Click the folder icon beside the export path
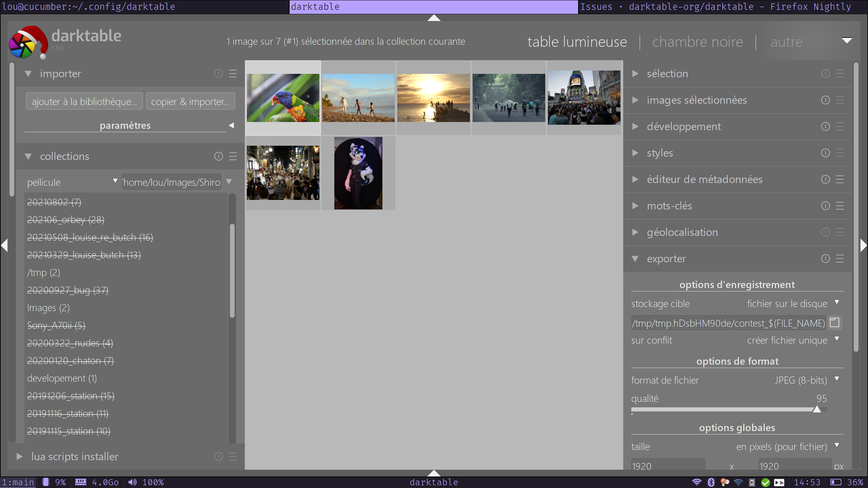The height and width of the screenshot is (488, 868). 834,323
